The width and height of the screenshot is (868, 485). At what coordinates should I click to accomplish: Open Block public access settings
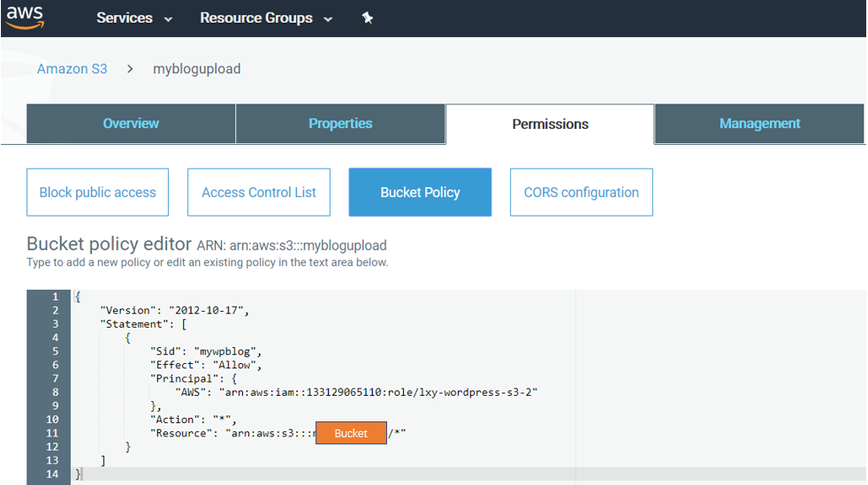click(97, 192)
